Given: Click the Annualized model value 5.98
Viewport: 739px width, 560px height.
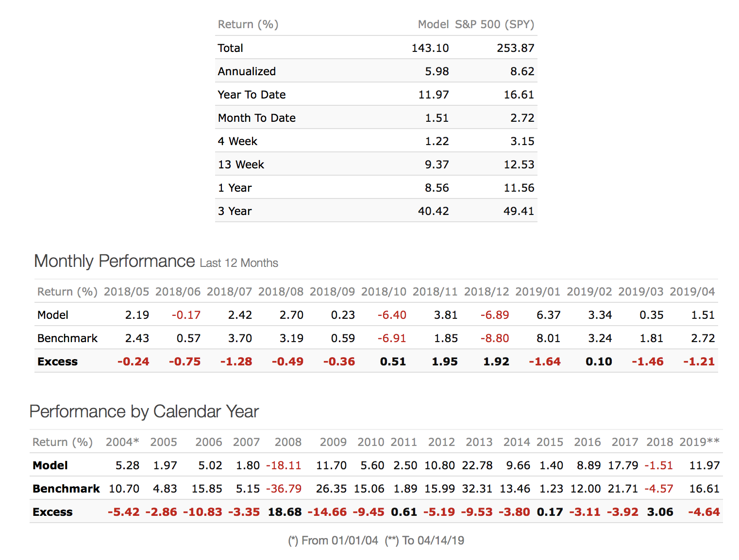Looking at the screenshot, I should [x=437, y=71].
